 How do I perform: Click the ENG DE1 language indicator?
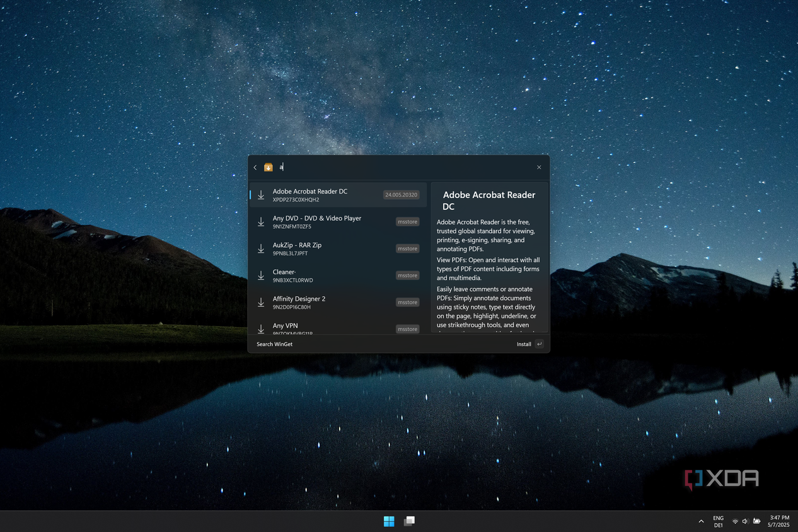pyautogui.click(x=719, y=521)
